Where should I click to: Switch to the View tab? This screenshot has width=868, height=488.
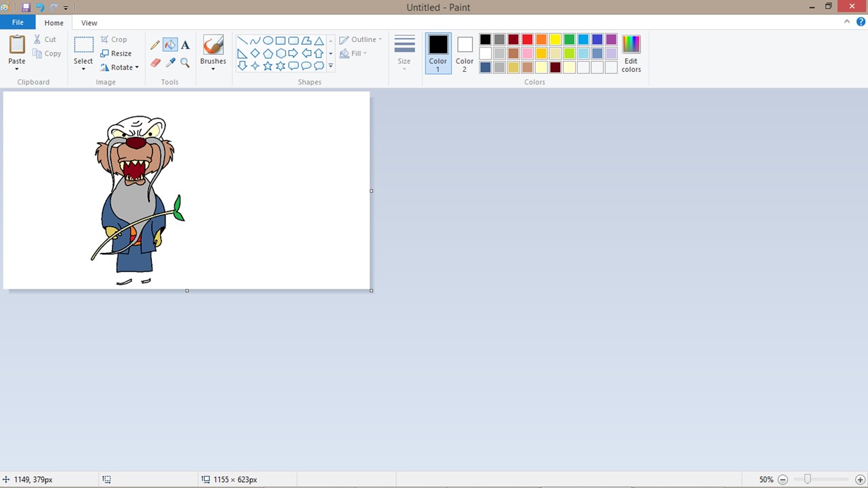(89, 22)
